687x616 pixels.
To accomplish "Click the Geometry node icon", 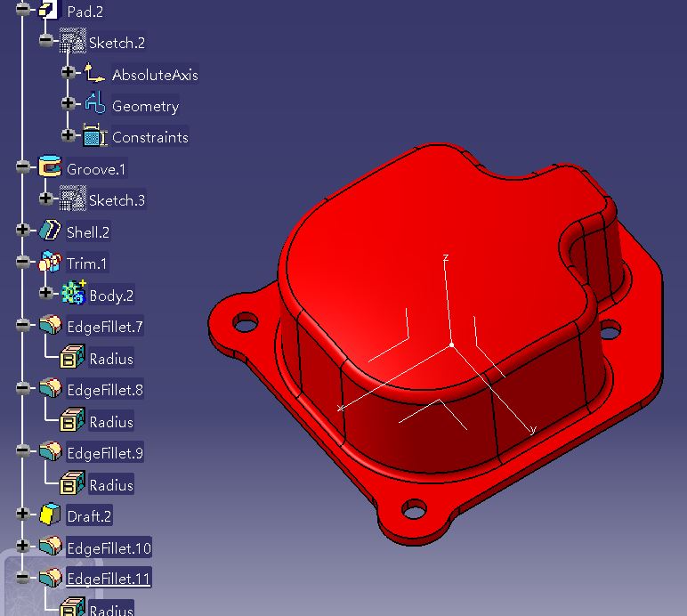I will (x=95, y=103).
